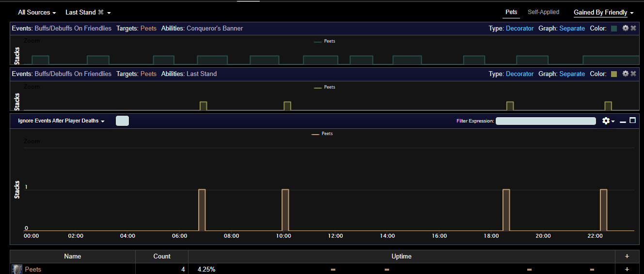Collapse the main graph panel

point(623,121)
